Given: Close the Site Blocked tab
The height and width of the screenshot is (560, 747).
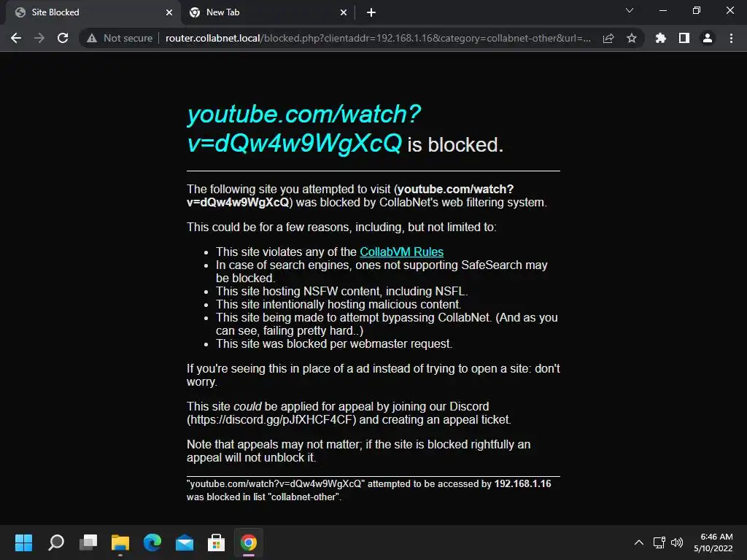Looking at the screenshot, I should 169,12.
